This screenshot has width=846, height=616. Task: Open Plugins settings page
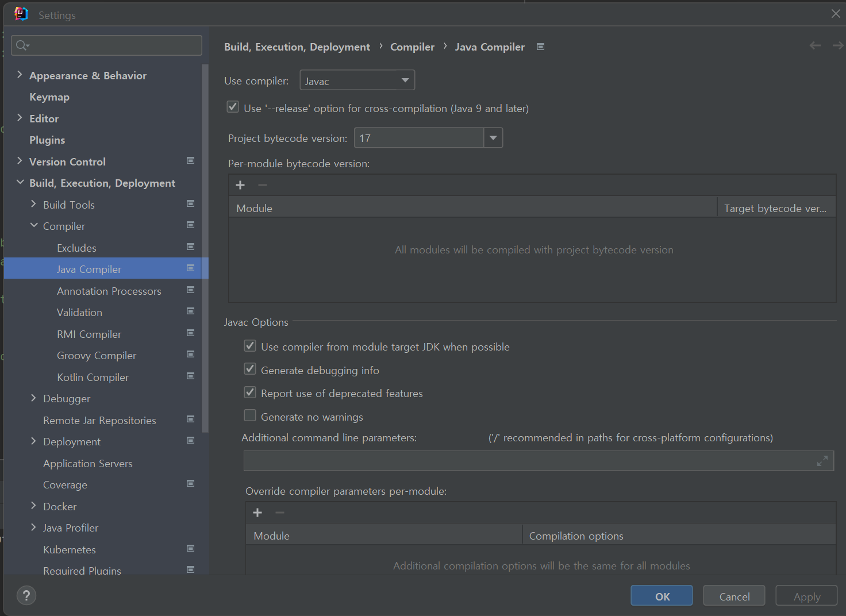47,140
